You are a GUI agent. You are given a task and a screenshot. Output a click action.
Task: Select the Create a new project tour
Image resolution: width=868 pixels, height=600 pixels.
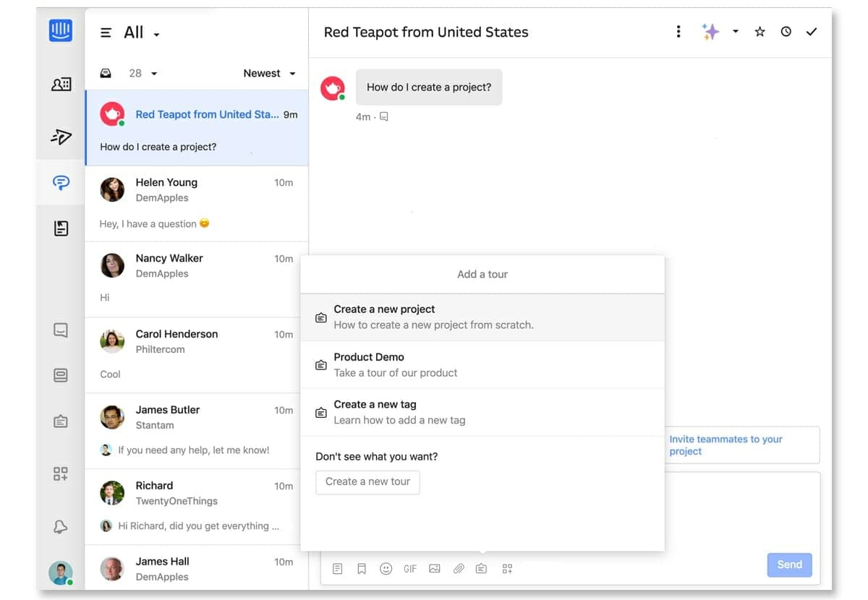(x=482, y=317)
